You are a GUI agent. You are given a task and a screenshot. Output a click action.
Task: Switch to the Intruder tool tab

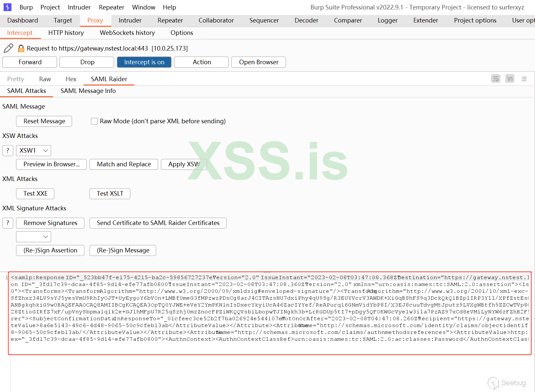[130, 20]
